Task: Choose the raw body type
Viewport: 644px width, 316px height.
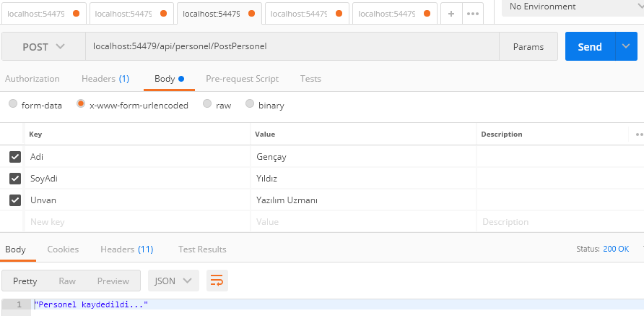Action: 207,104
